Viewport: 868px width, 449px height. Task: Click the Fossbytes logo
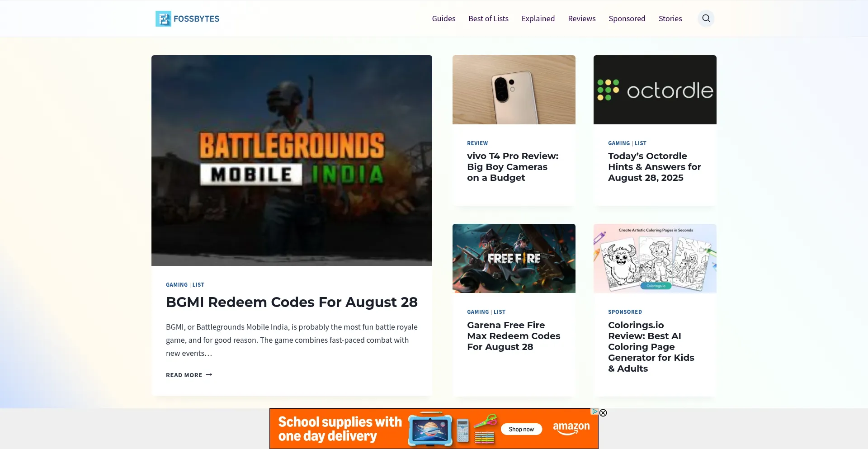(187, 19)
